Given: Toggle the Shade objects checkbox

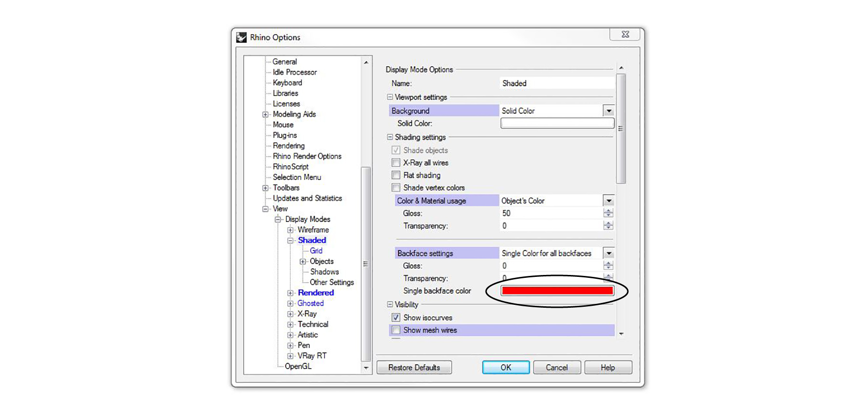Looking at the screenshot, I should 396,150.
